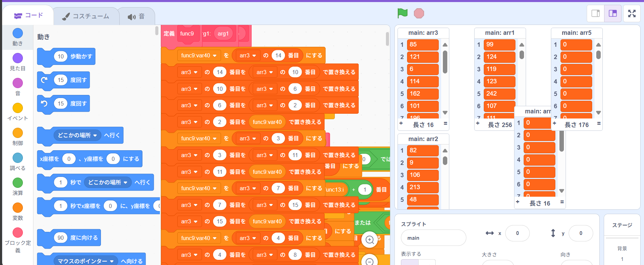Switch to the 音 tab
Image resolution: width=644 pixels, height=265 pixels.
(136, 16)
